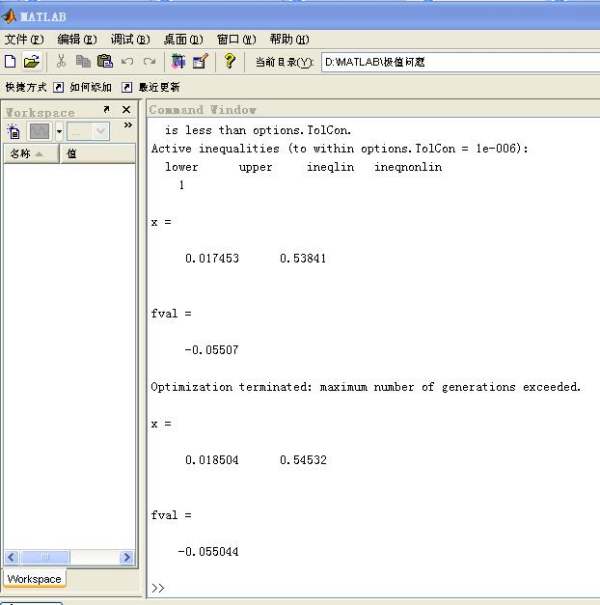The width and height of the screenshot is (600, 605).
Task: Open Simulink from the toolbar icon
Action: coord(178,62)
